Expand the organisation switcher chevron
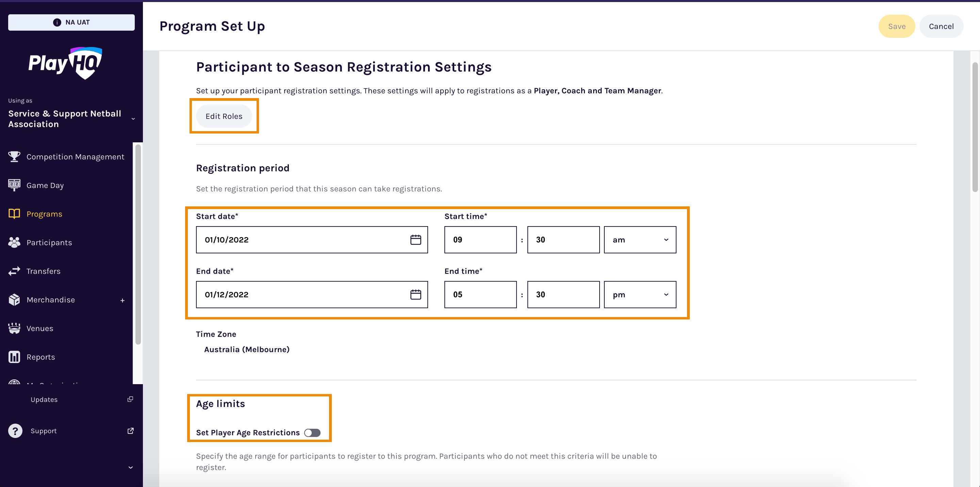Screen dimensions: 980x487 (x=133, y=119)
